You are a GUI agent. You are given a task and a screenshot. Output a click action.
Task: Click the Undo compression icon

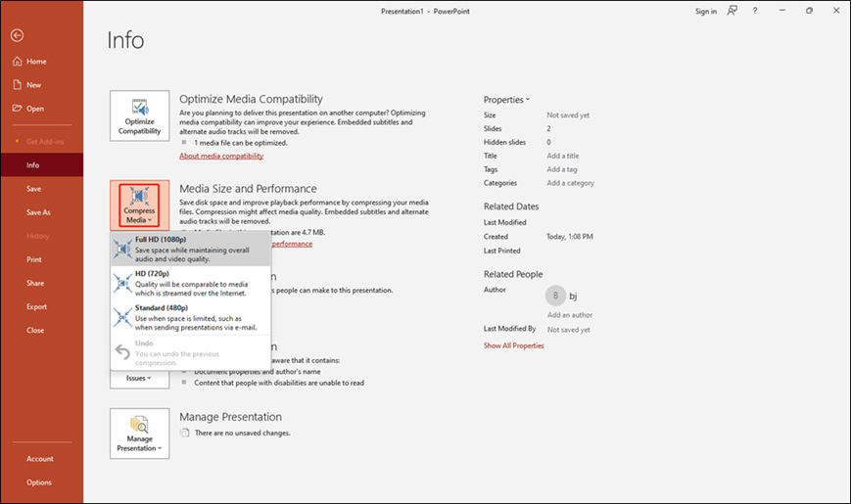click(122, 352)
